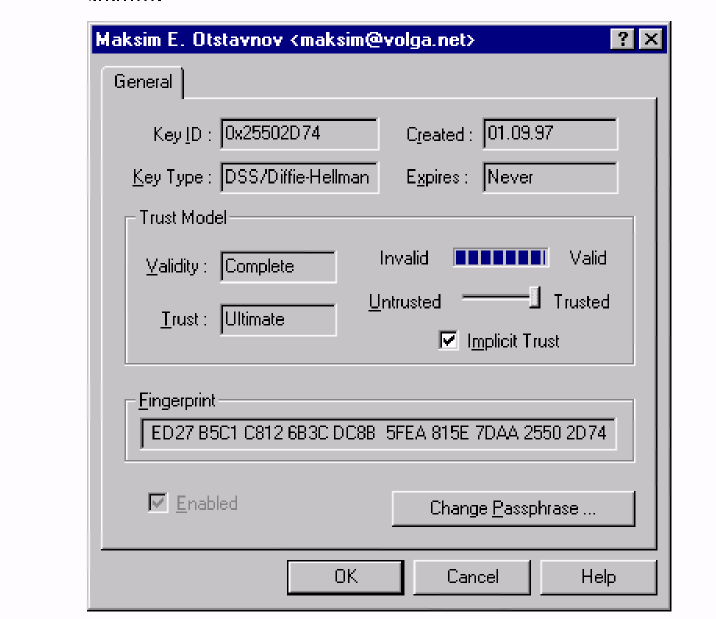Click the Key Type label
Viewport: 716px width, 619px height.
172,177
